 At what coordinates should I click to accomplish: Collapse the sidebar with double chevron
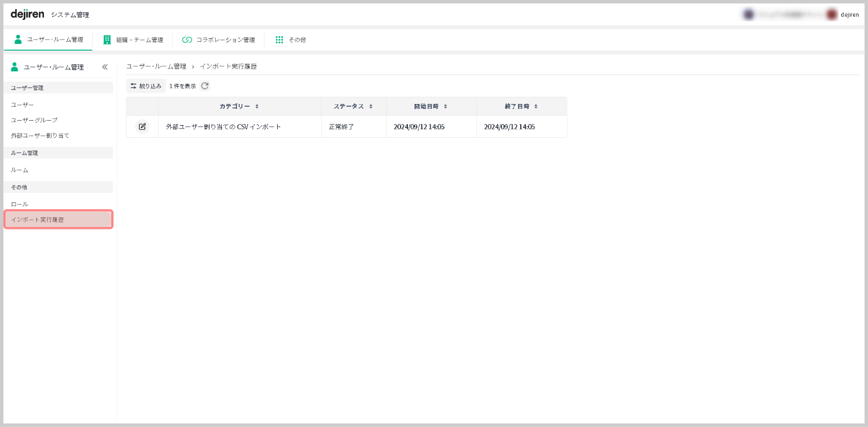105,67
